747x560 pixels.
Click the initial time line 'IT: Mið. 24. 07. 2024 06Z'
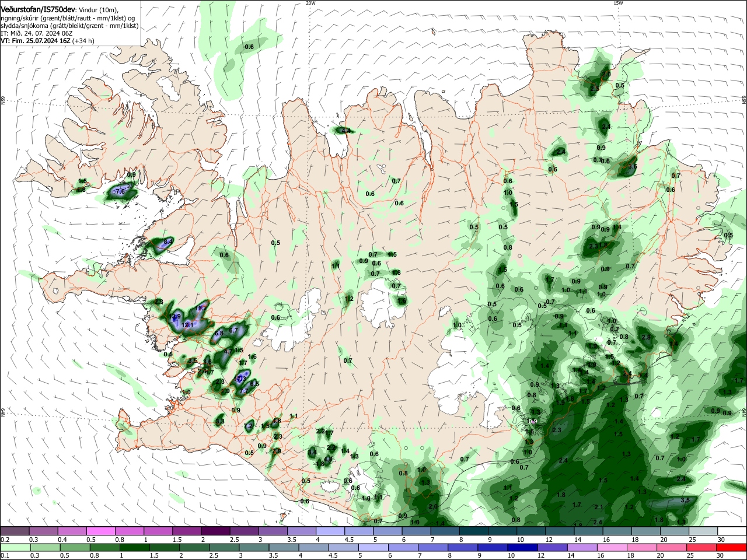tap(37, 33)
